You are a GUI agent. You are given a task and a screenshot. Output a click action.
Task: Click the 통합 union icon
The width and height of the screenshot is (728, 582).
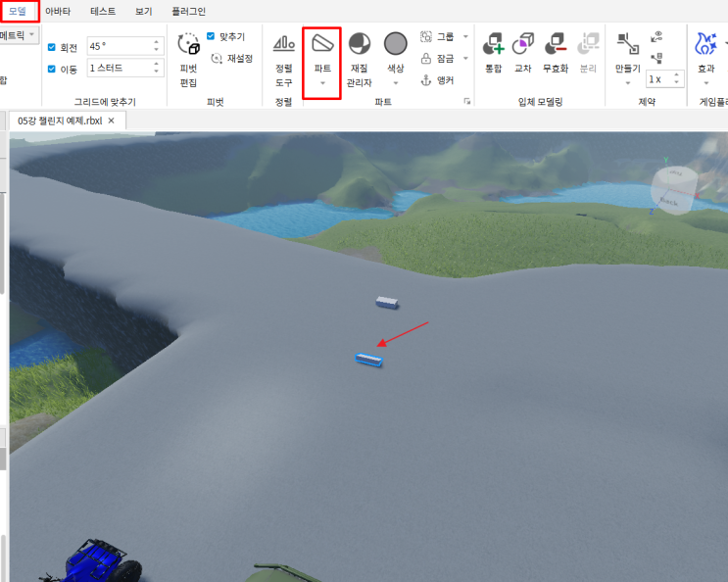click(x=494, y=44)
